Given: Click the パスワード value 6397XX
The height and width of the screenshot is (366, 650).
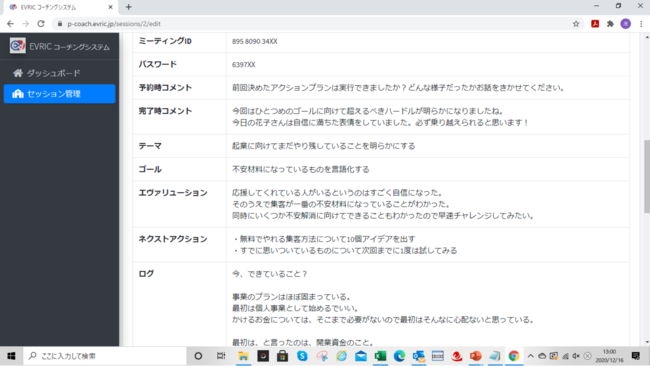Looking at the screenshot, I should (x=244, y=65).
